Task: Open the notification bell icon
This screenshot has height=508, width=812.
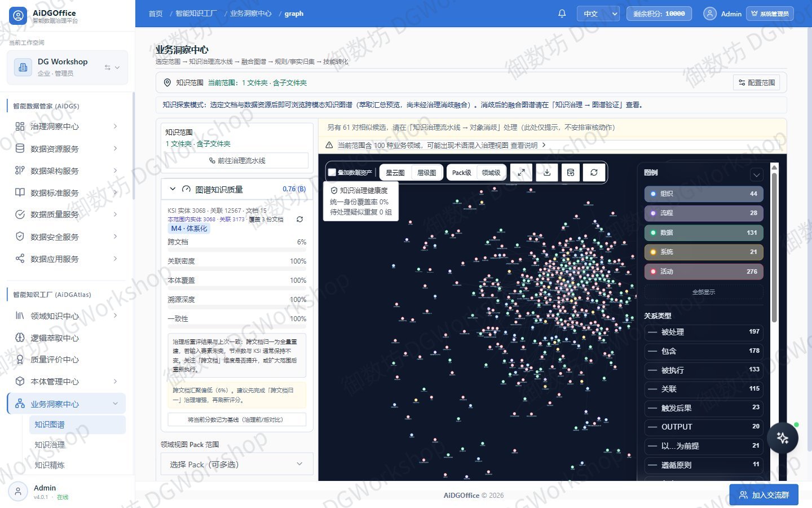Action: click(562, 14)
